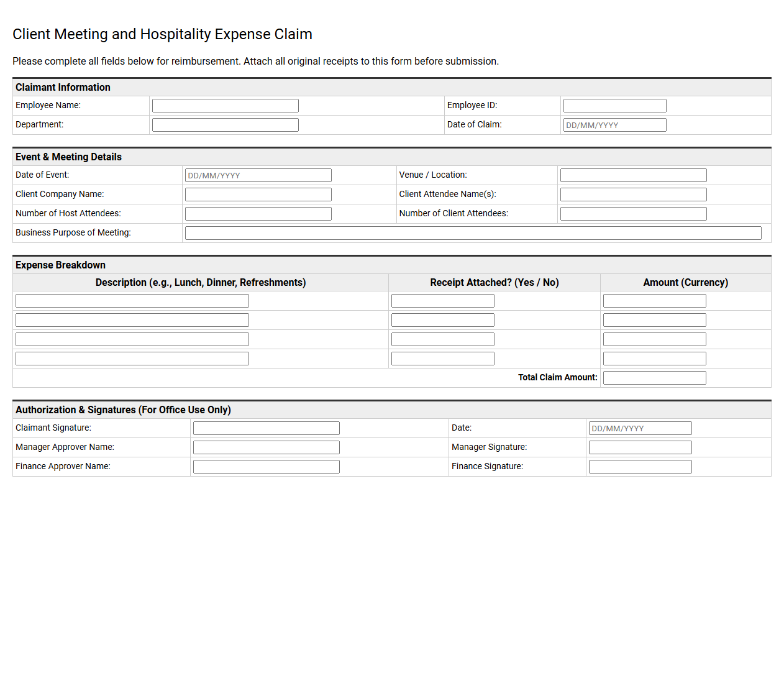Select the third row Amount field

tap(655, 339)
